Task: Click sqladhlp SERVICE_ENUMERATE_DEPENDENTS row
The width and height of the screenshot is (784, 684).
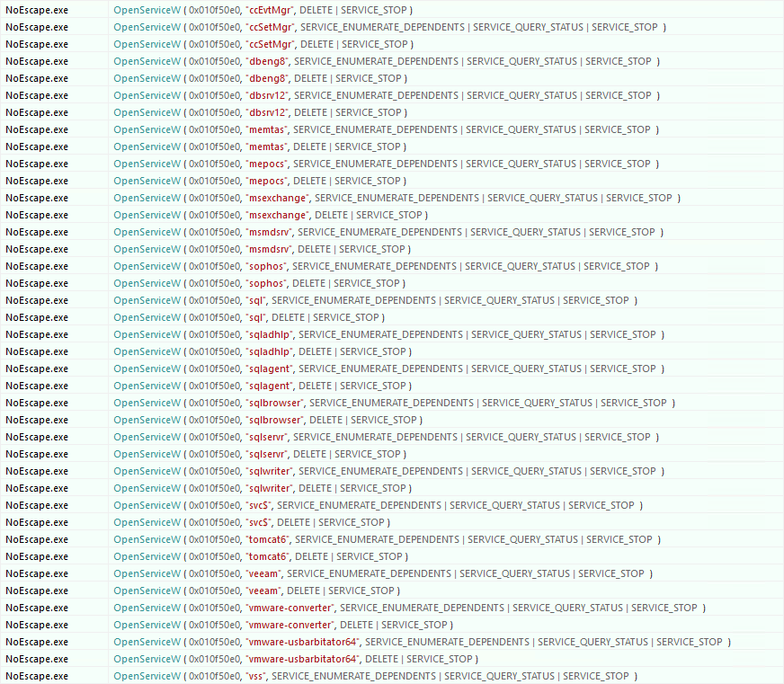Action: click(392, 334)
